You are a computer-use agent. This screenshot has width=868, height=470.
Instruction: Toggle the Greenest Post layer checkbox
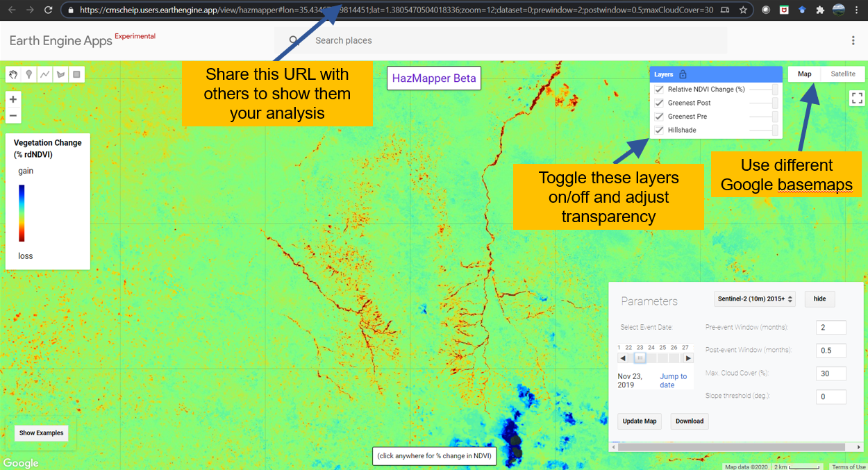click(x=660, y=103)
